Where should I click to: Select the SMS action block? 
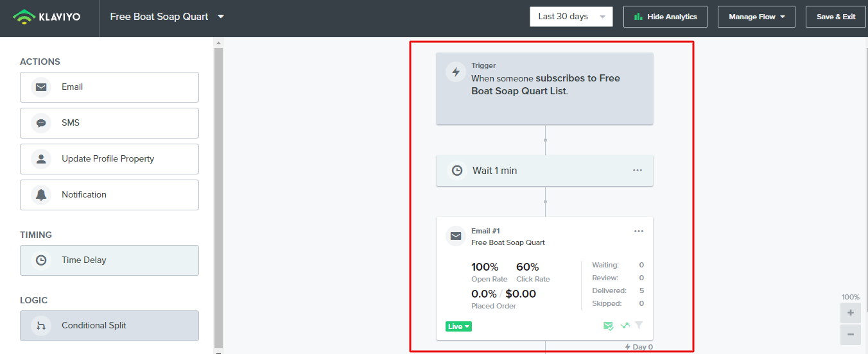click(109, 123)
